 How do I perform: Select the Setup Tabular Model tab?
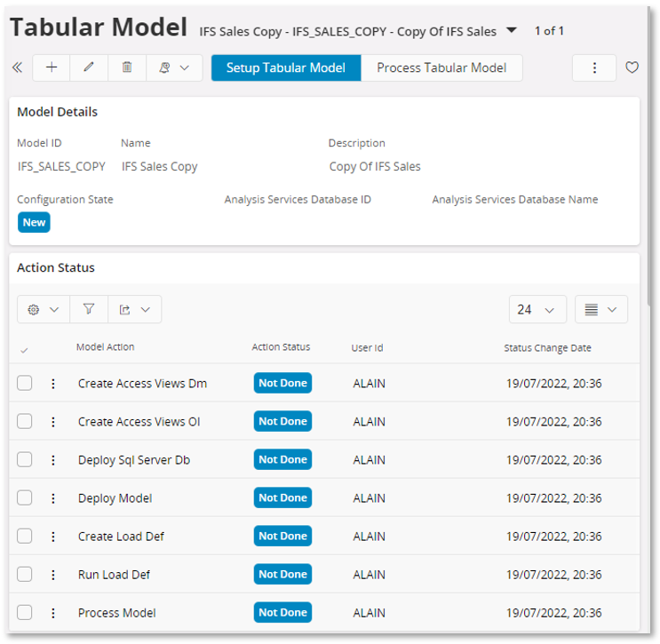point(286,68)
